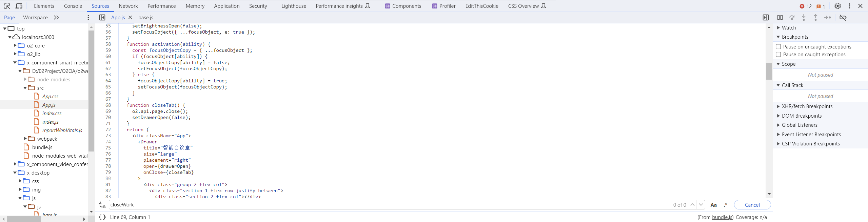The width and height of the screenshot is (868, 222).
Task: Switch to the Network tab
Action: click(128, 6)
